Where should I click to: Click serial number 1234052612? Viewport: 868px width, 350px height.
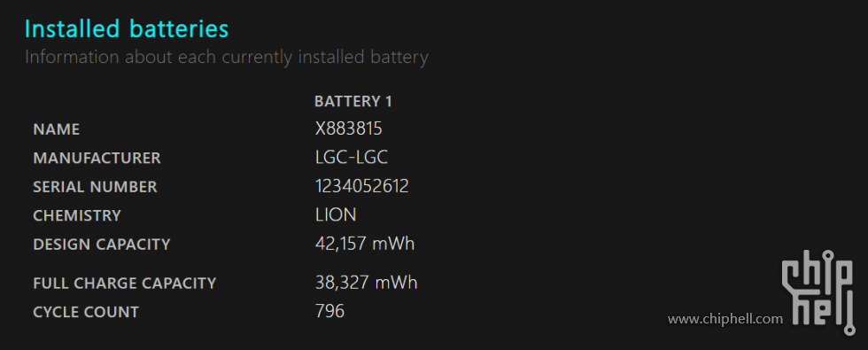click(362, 186)
